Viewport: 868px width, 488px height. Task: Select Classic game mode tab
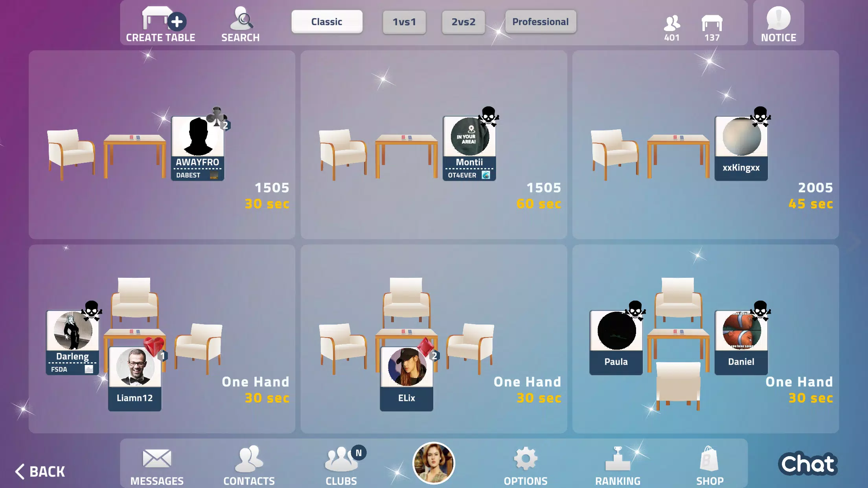coord(326,22)
